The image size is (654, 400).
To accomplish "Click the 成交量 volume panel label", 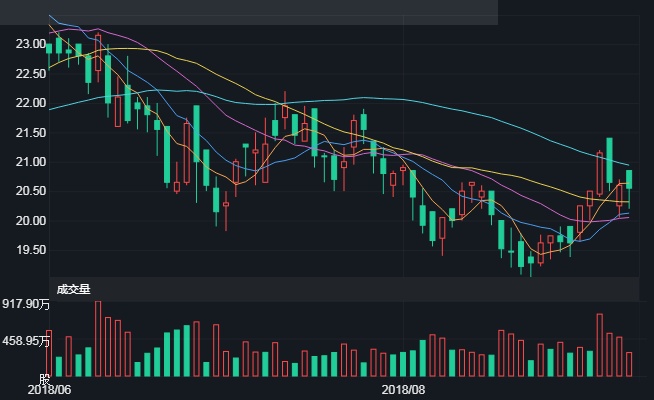I will pyautogui.click(x=74, y=289).
